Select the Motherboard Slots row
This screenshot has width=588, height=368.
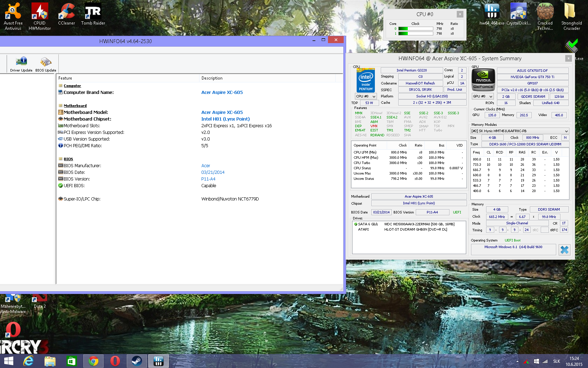[x=199, y=126]
